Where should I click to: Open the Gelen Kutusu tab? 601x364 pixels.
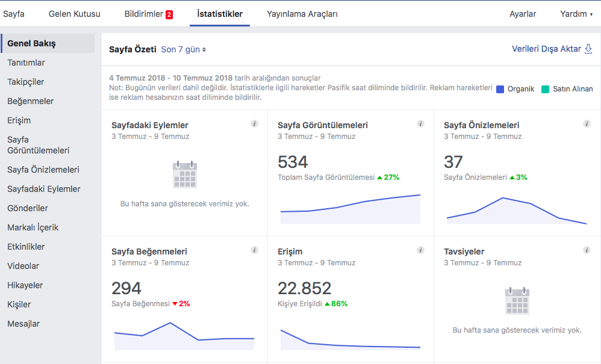click(74, 14)
